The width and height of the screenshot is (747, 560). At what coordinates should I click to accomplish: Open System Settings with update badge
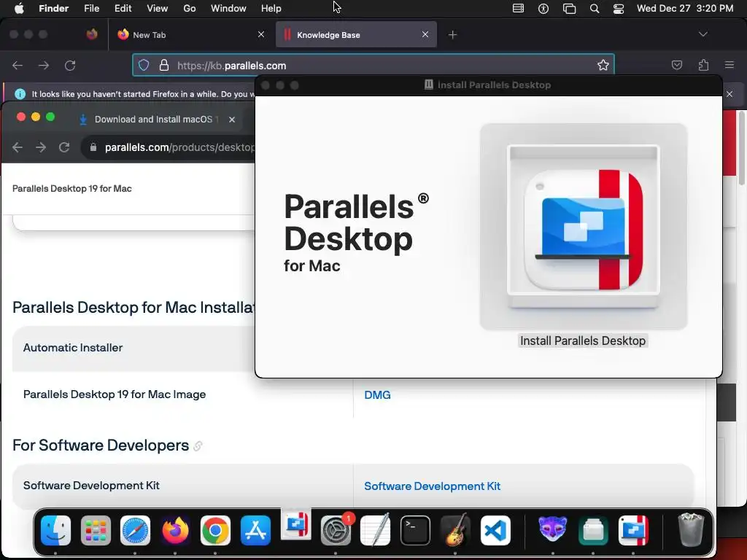point(336,531)
